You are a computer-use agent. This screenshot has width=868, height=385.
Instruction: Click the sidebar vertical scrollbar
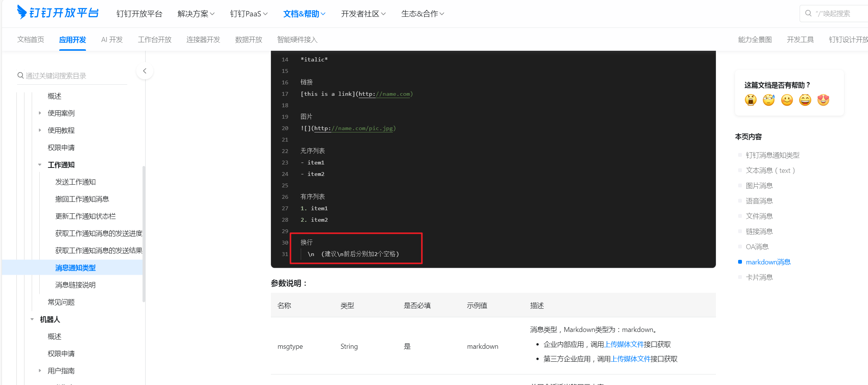point(144,234)
